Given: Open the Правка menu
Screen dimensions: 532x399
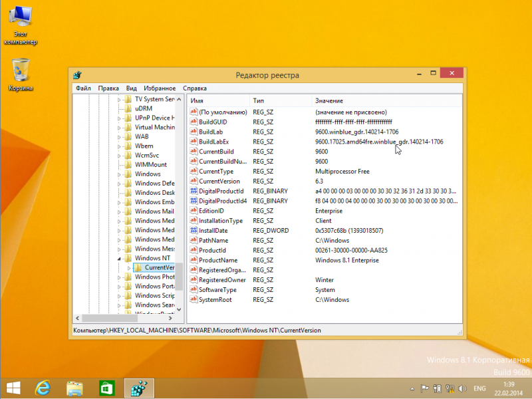Looking at the screenshot, I should [x=108, y=88].
